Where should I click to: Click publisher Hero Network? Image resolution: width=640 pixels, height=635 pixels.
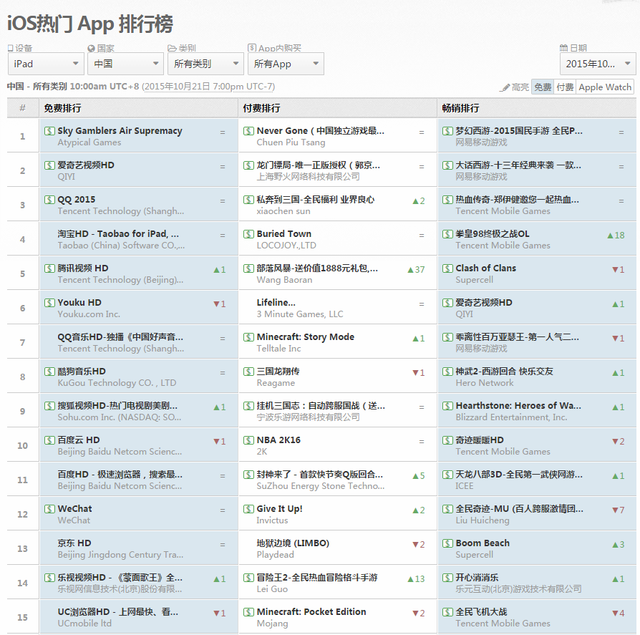point(484,383)
